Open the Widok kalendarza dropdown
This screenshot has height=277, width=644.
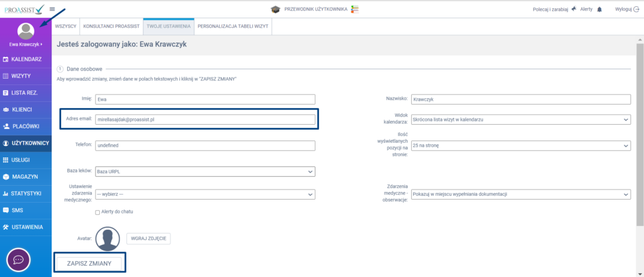(x=520, y=120)
